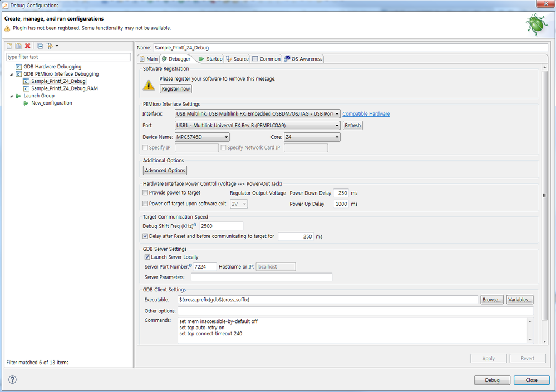Image resolution: width=556 pixels, height=392 pixels.
Task: Click the Power Down Delay field
Action: [341, 193]
